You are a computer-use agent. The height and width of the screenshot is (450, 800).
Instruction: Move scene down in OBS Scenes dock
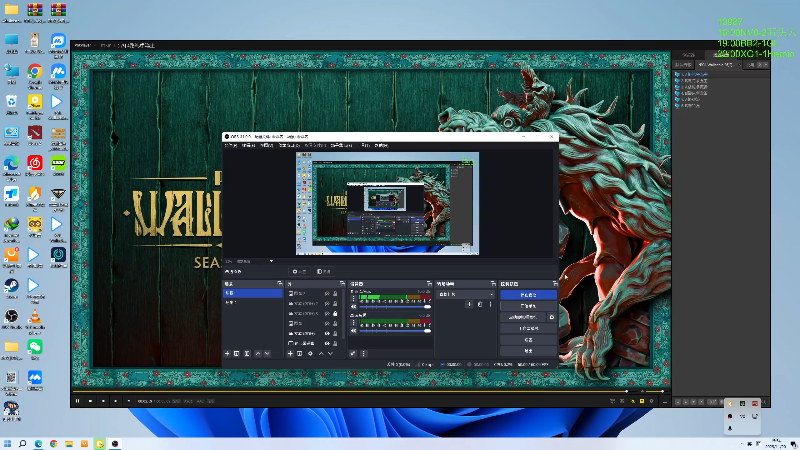pos(267,354)
